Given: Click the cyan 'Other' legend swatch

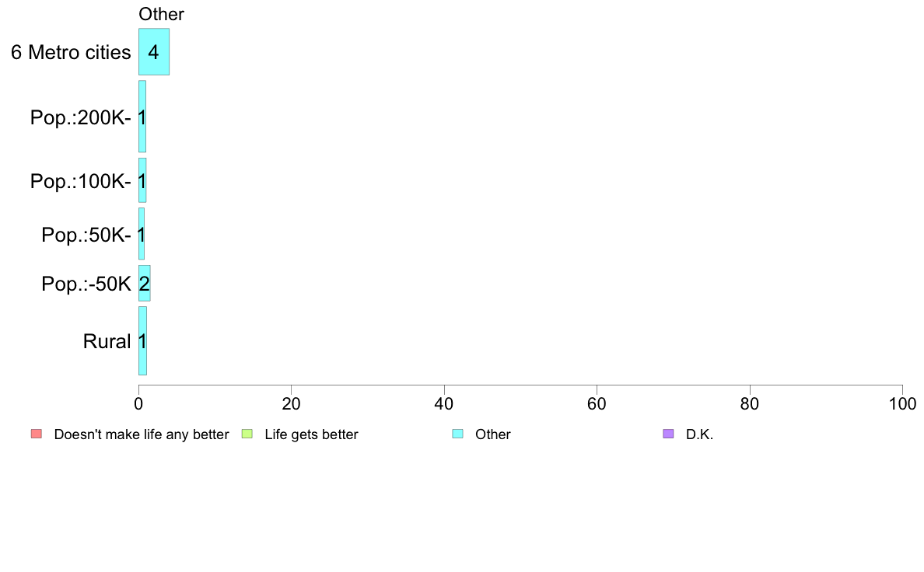Looking at the screenshot, I should 457,434.
